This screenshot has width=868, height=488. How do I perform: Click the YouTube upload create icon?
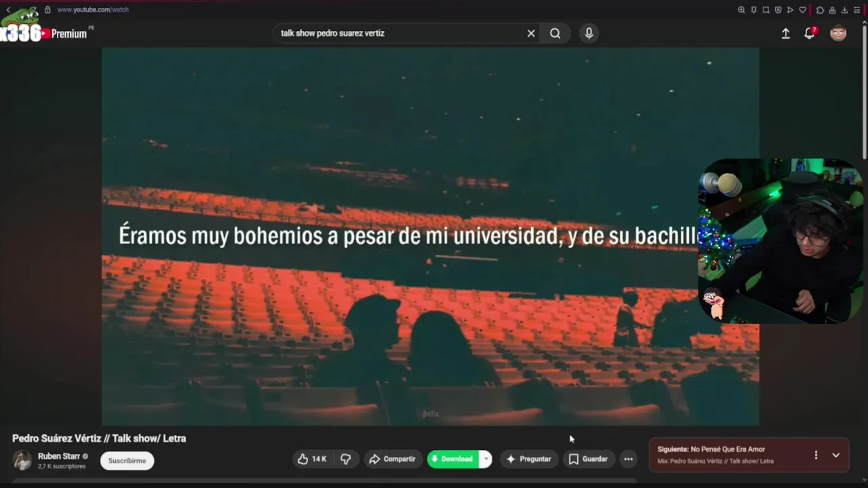pyautogui.click(x=785, y=33)
